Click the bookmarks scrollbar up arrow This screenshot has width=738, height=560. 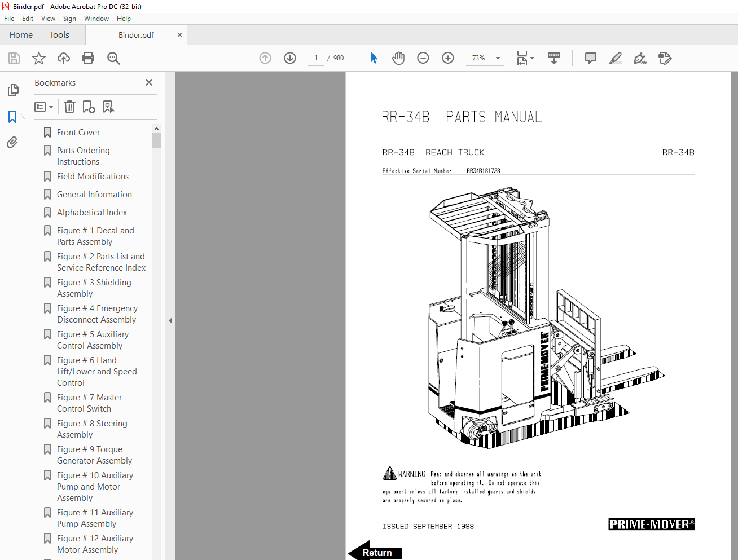click(x=156, y=129)
